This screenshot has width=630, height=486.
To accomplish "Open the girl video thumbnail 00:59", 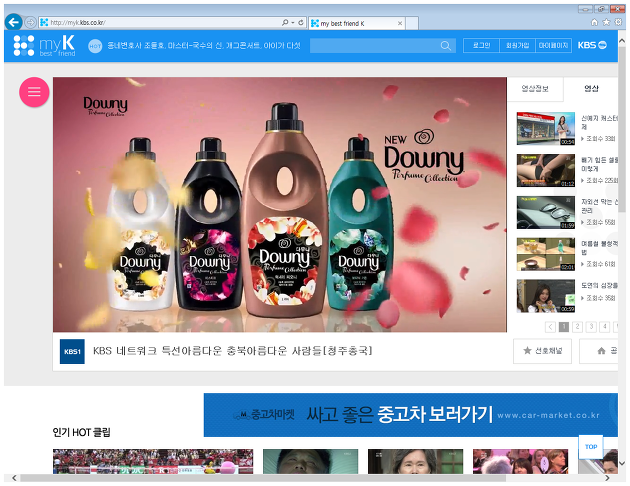I will coord(546,296).
